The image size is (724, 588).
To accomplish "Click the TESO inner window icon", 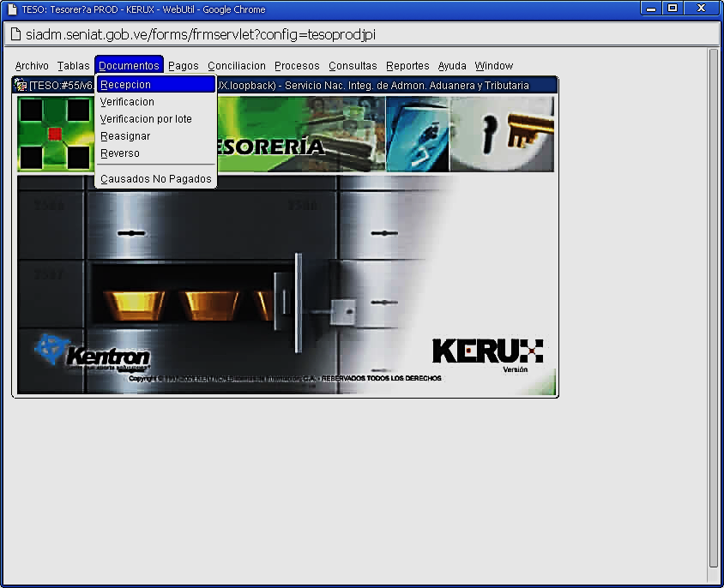I will (21, 85).
